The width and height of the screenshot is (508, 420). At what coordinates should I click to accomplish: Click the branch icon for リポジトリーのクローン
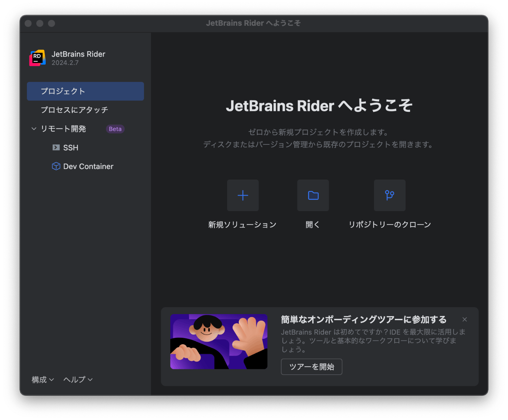click(390, 195)
